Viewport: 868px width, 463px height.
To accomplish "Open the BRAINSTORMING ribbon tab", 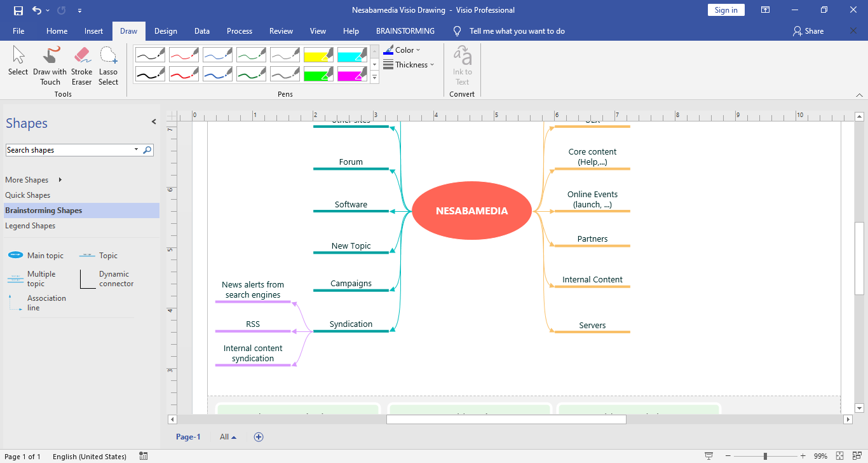I will coord(405,31).
